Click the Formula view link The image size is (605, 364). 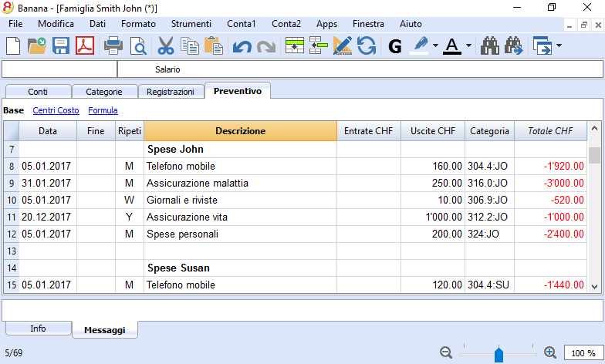click(103, 110)
